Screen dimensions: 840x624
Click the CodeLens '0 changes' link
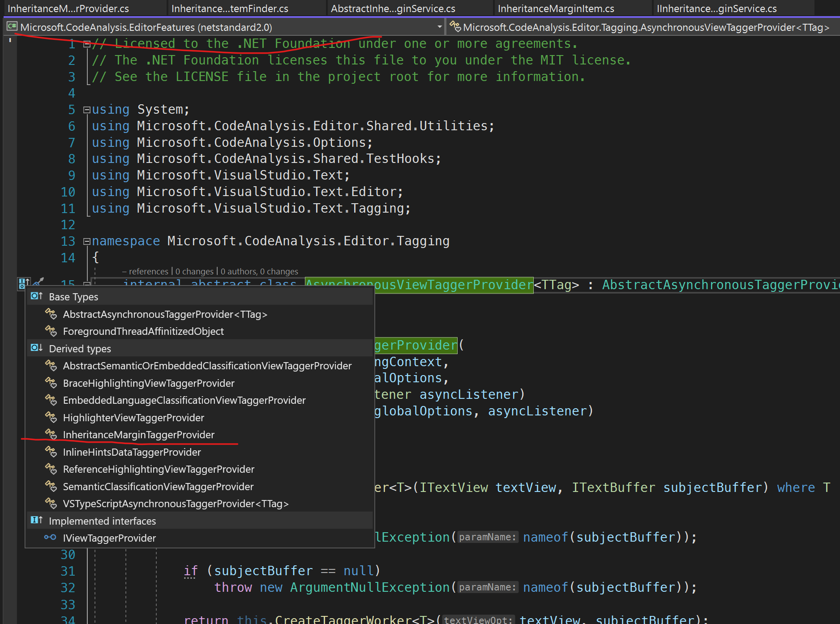click(x=194, y=271)
